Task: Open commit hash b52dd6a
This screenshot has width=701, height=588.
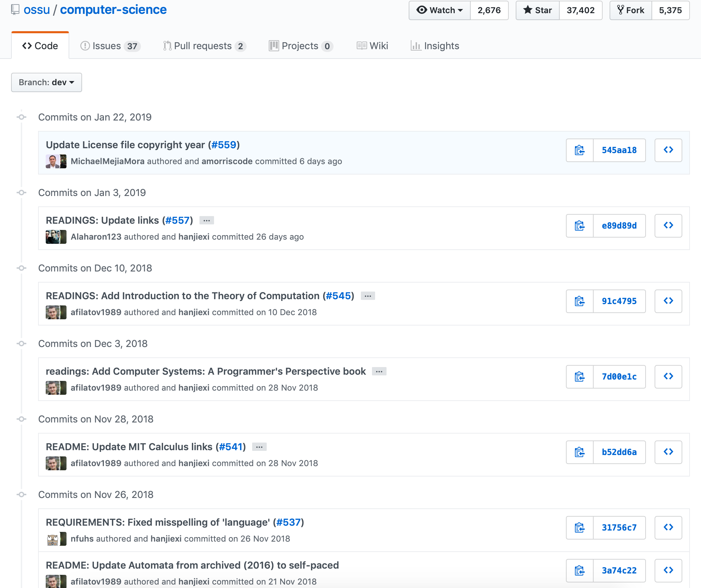Action: click(x=619, y=452)
